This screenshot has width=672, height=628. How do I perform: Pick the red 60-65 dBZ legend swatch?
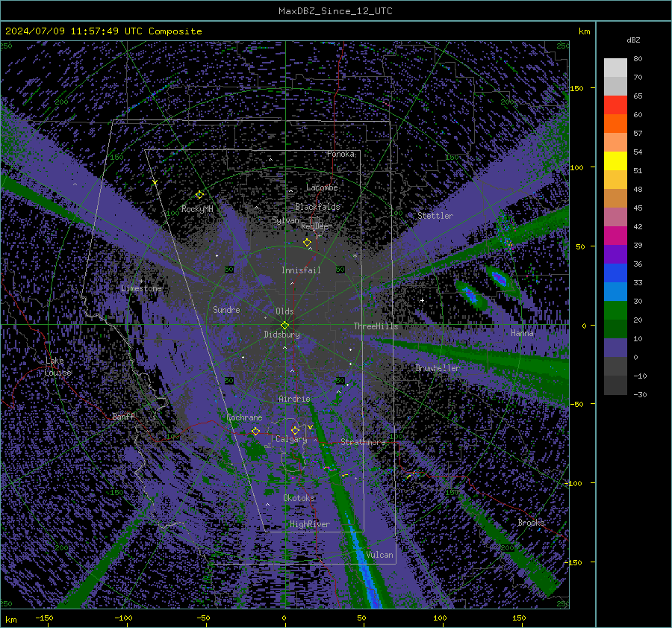click(615, 105)
